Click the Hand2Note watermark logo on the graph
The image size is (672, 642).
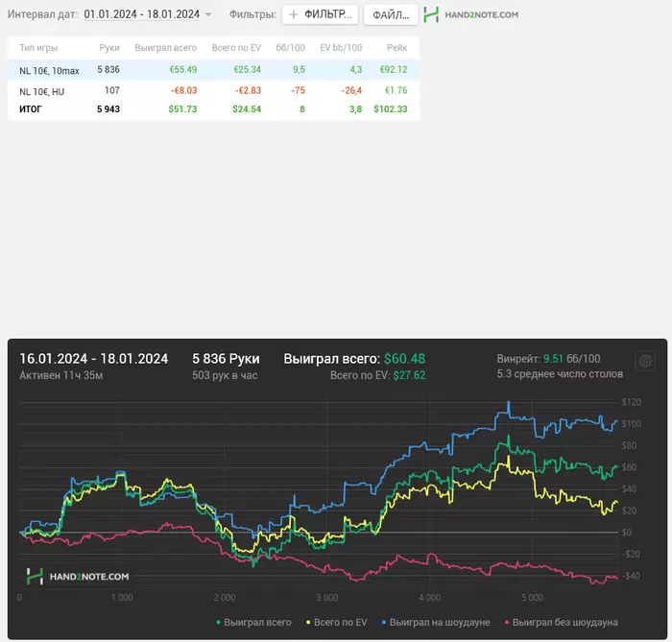tap(77, 576)
